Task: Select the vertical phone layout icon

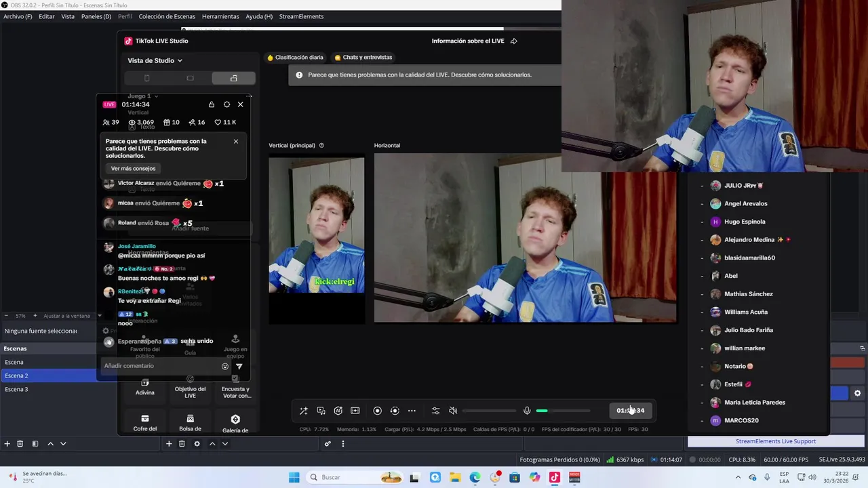Action: click(x=146, y=78)
